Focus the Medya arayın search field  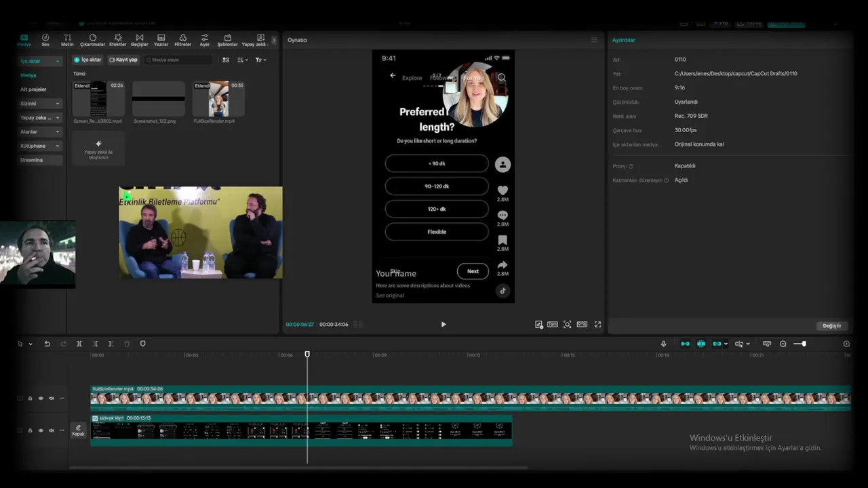[178, 60]
